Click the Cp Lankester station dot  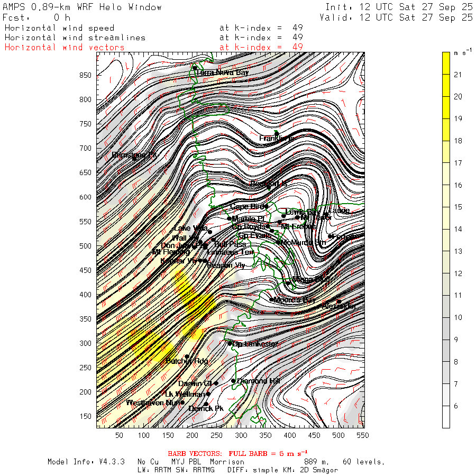tap(230, 344)
